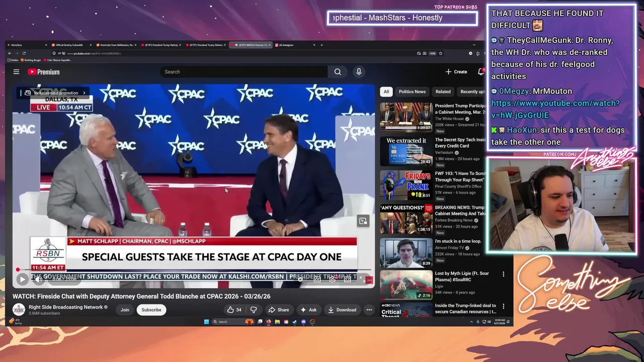Go to YouTube Premium home logo
Viewport: 644px width, 362px height.
coord(43,72)
